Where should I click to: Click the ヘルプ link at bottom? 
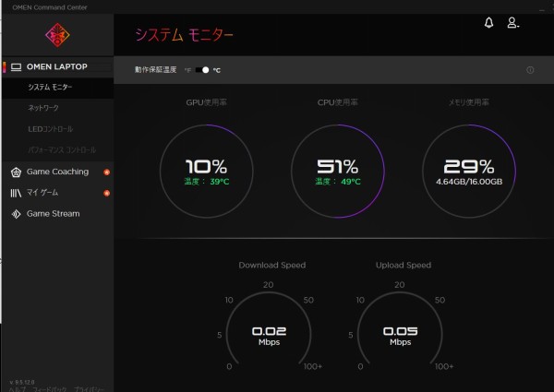(x=16, y=388)
